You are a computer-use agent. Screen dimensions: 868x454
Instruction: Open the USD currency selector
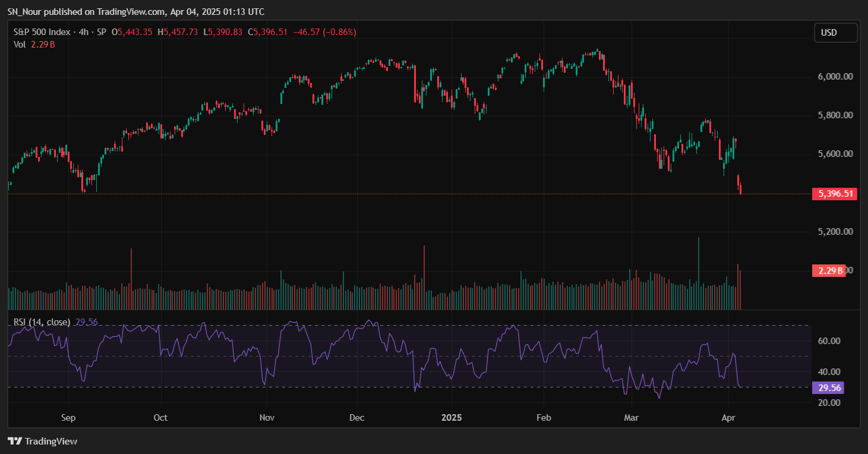click(x=836, y=33)
